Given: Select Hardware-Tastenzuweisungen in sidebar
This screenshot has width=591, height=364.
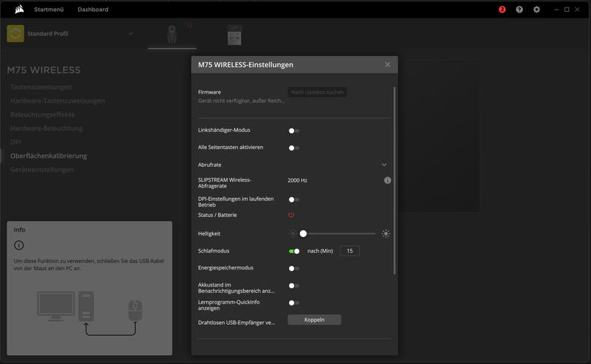Looking at the screenshot, I should coord(58,100).
